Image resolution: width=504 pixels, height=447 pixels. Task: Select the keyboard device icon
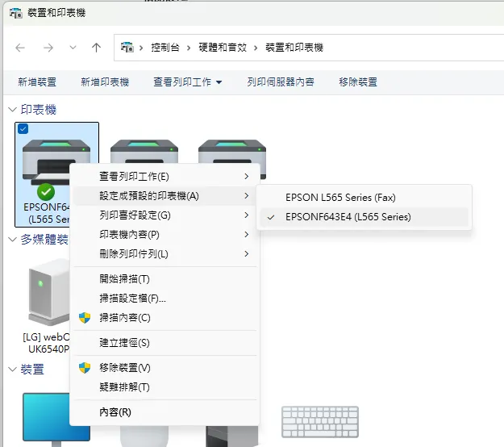(x=320, y=422)
